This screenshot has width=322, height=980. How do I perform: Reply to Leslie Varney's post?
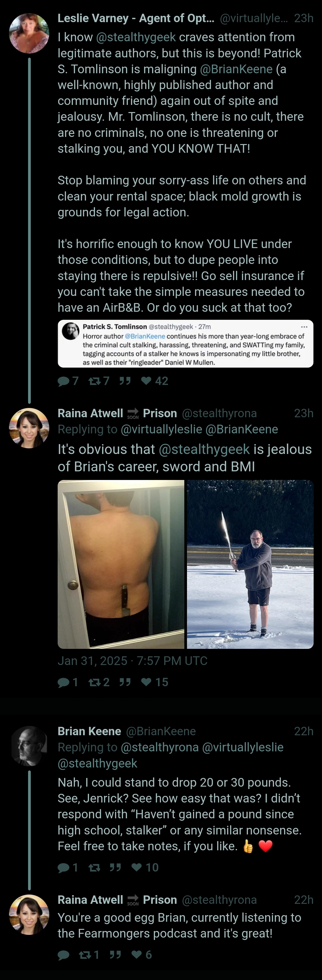(68, 381)
